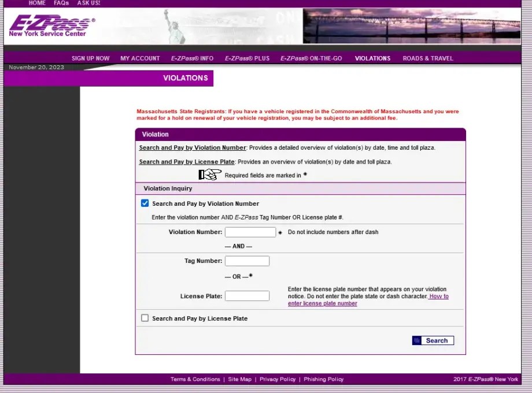Click the License Plate input field

[247, 296]
